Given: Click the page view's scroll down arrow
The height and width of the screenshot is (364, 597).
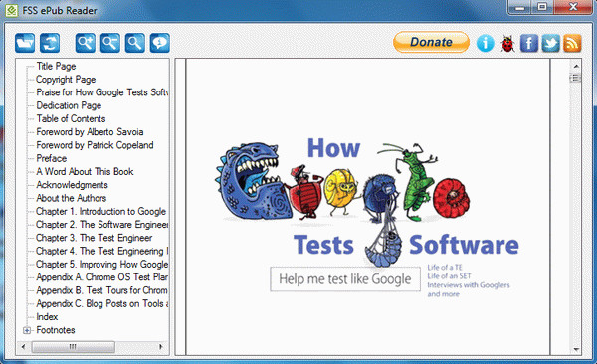Looking at the screenshot, I should click(x=576, y=349).
